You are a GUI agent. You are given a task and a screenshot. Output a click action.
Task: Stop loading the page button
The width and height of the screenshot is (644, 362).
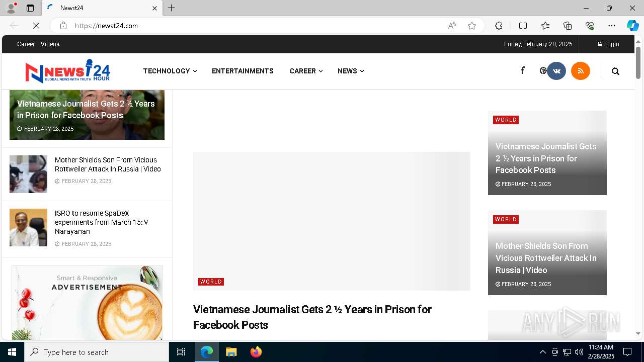click(x=36, y=26)
